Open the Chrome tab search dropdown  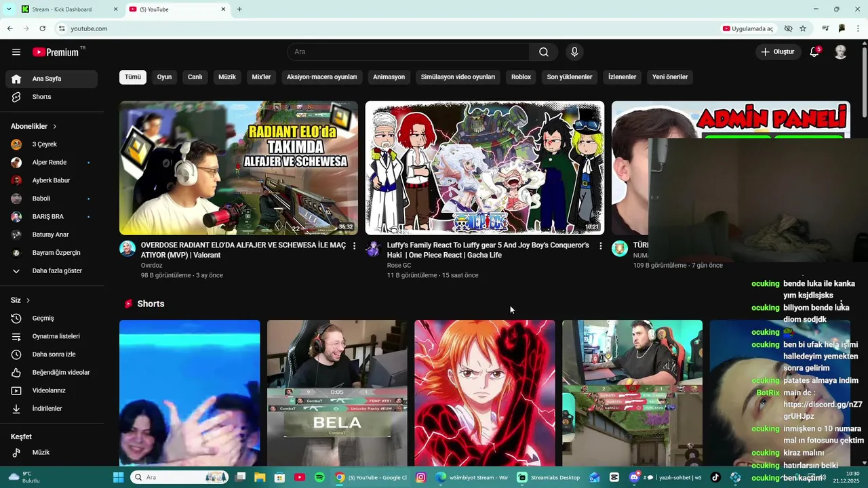pos(9,9)
